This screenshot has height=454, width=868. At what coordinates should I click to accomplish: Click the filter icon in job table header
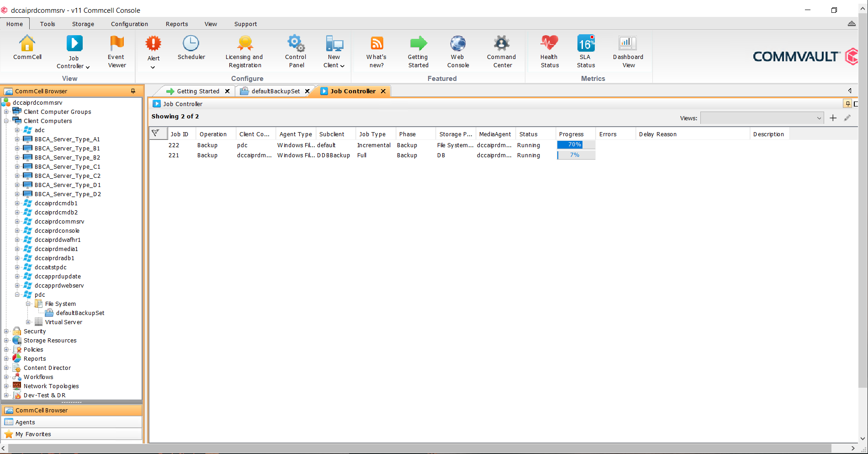click(x=156, y=133)
